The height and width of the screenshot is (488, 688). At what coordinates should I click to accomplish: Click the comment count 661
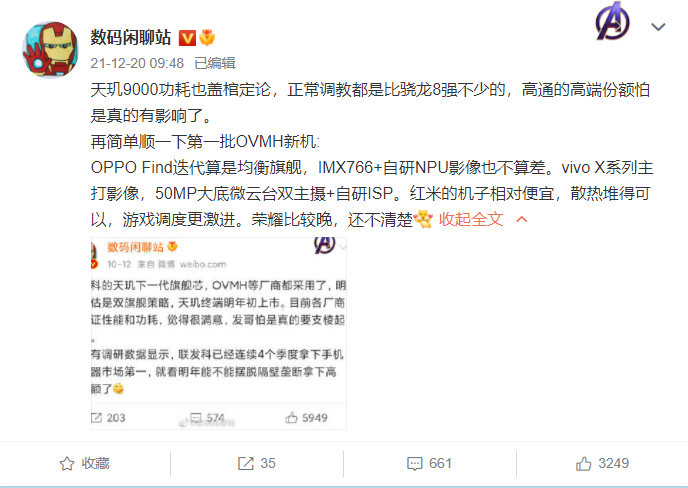click(440, 463)
